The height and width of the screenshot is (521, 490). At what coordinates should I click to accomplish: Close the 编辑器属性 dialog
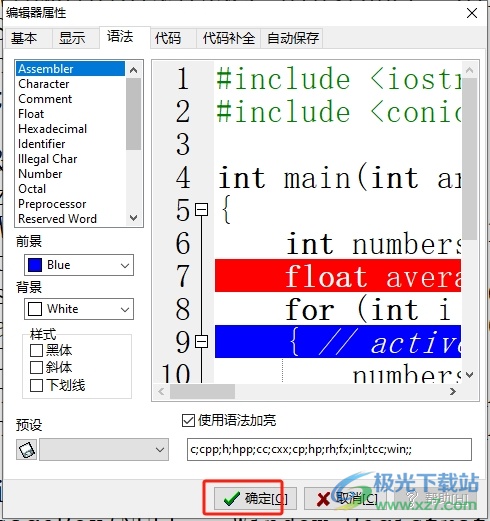pyautogui.click(x=472, y=13)
